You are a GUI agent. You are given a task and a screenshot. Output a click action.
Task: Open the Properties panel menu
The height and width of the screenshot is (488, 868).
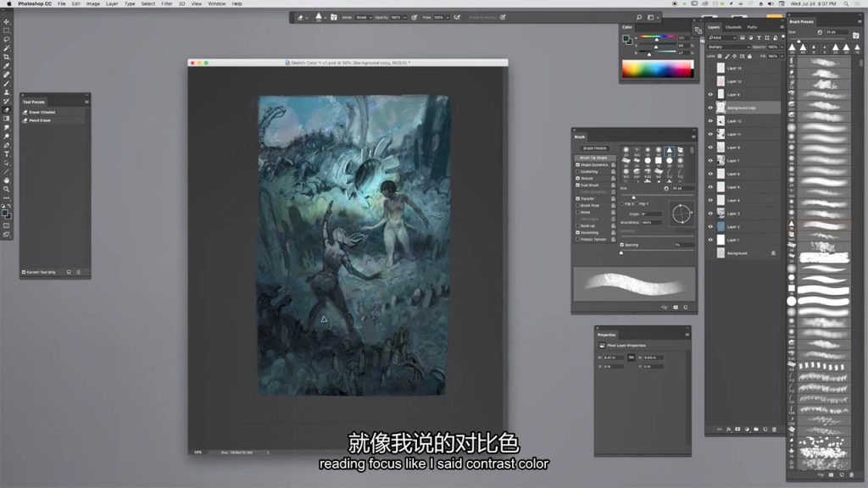tap(687, 334)
